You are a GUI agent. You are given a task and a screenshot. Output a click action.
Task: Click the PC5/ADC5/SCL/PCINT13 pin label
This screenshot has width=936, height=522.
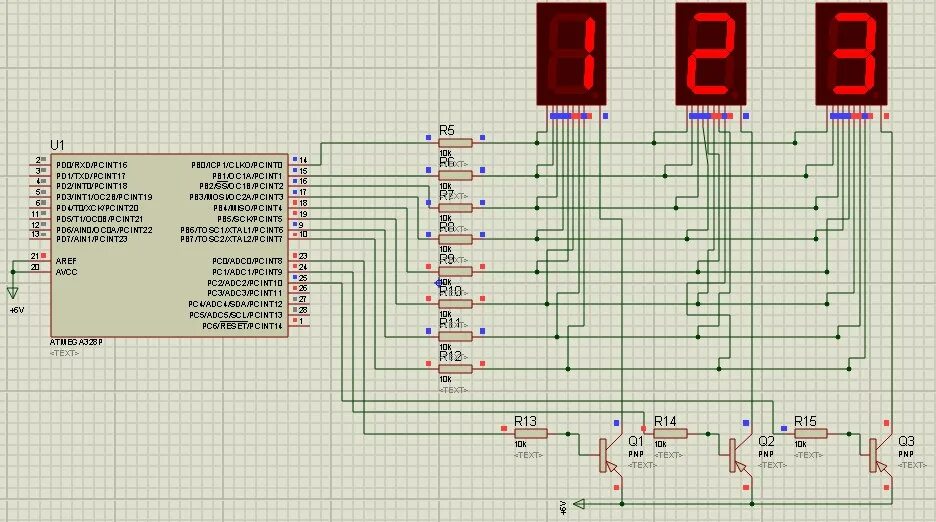pyautogui.click(x=236, y=315)
